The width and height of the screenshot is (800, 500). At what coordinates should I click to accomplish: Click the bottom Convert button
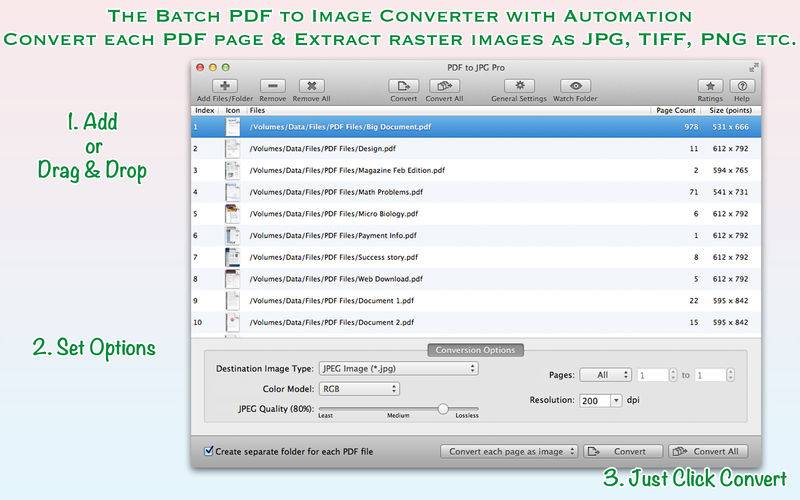pyautogui.click(x=623, y=452)
